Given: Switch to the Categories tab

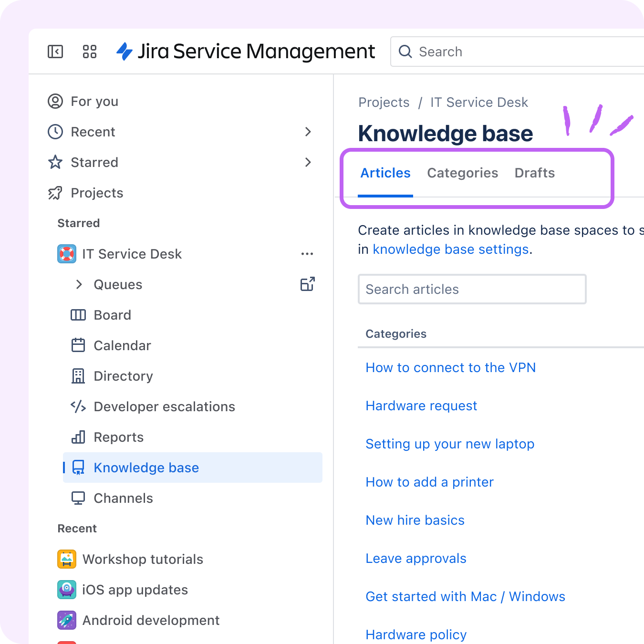Looking at the screenshot, I should click(x=462, y=173).
